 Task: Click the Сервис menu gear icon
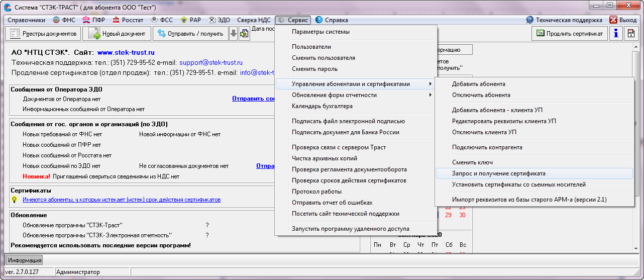click(282, 20)
